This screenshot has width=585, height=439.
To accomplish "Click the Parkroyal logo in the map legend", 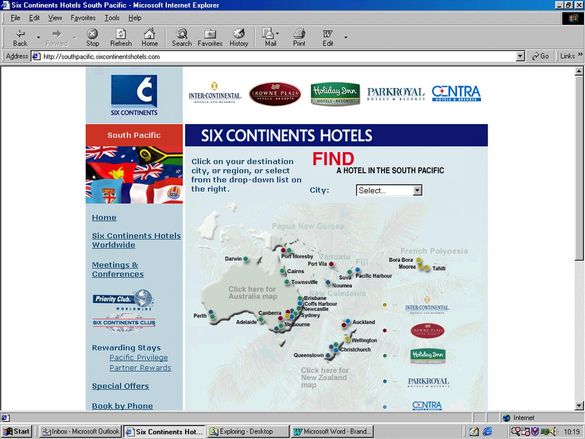I will click(428, 382).
